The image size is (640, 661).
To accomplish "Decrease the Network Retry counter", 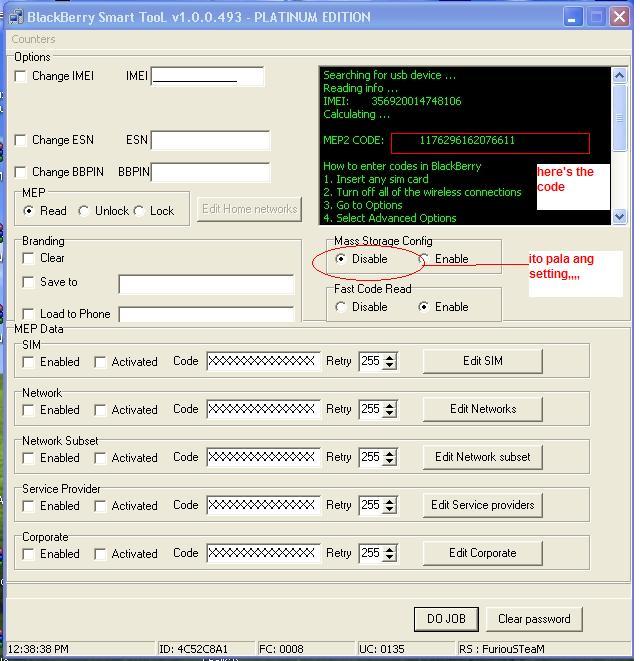I will pyautogui.click(x=390, y=414).
